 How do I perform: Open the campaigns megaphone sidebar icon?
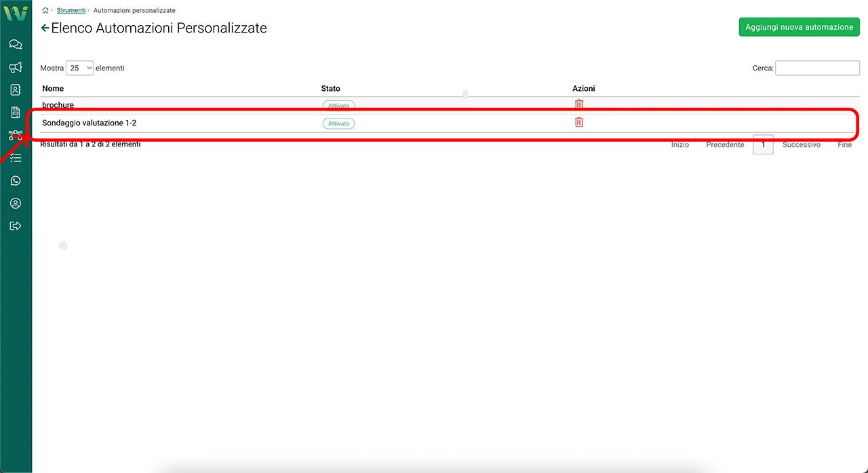16,67
